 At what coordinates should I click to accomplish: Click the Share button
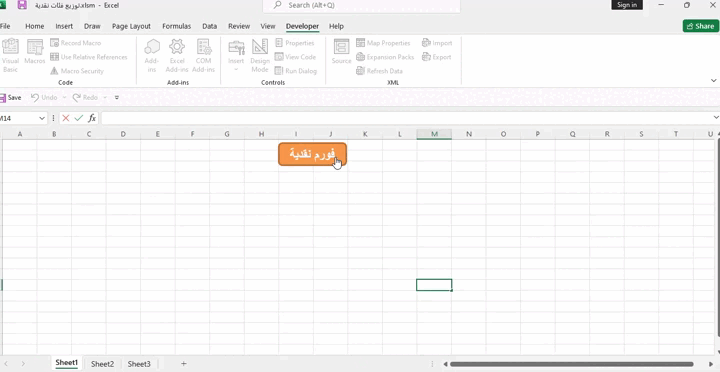700,26
